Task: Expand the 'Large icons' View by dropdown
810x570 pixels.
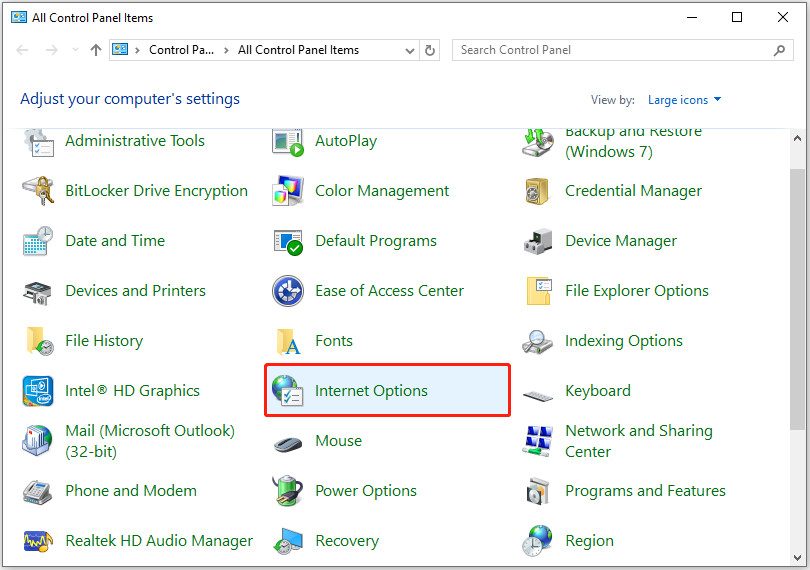Action: [x=684, y=100]
